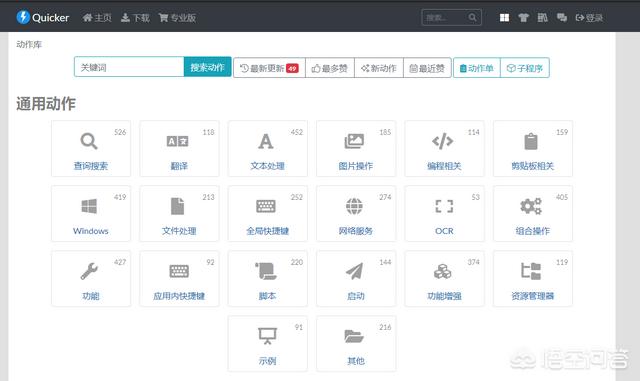
Task: Click the 资源管理器 category link text
Action: click(x=533, y=296)
